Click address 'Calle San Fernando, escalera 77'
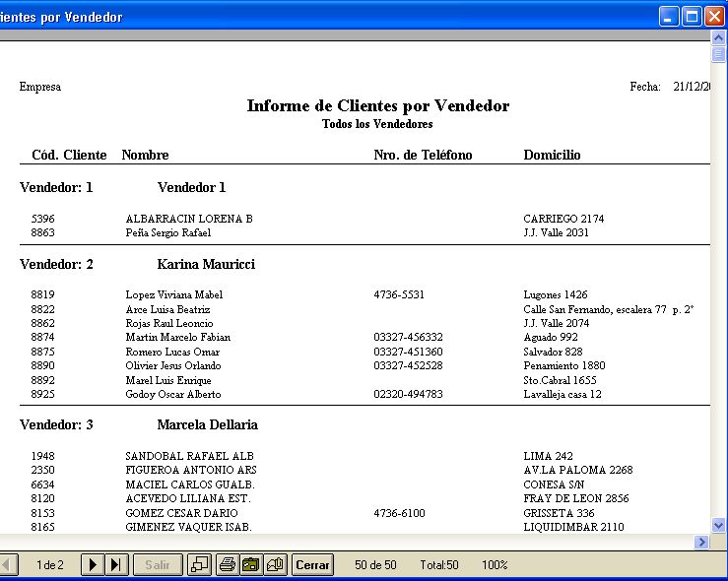Image resolution: width=728 pixels, height=581 pixels. 595,309
